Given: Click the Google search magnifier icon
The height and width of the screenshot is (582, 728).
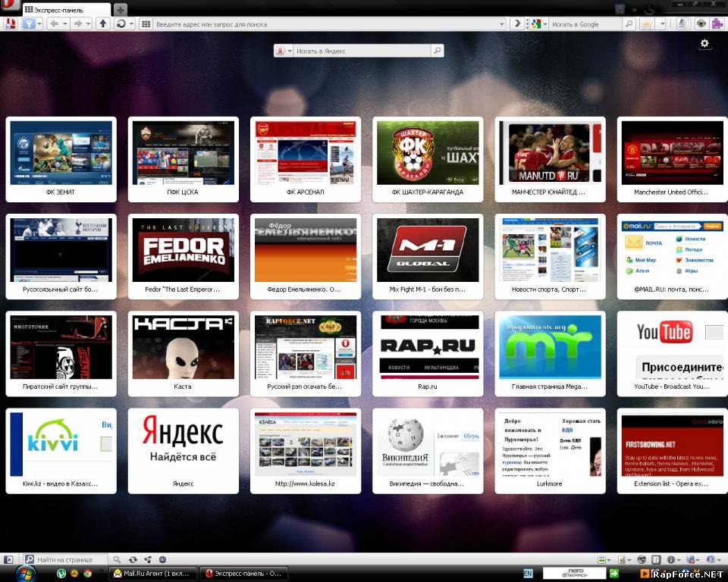Looking at the screenshot, I should pos(629,24).
